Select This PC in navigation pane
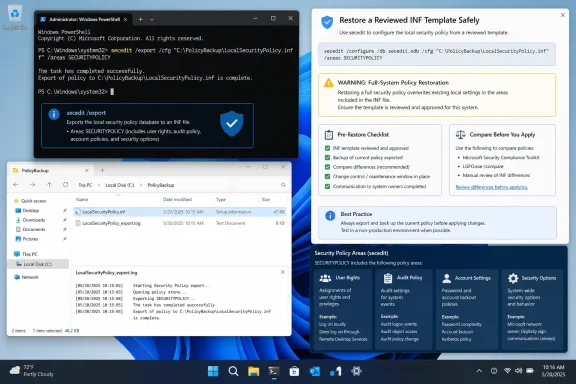The image size is (576, 384). pyautogui.click(x=26, y=254)
